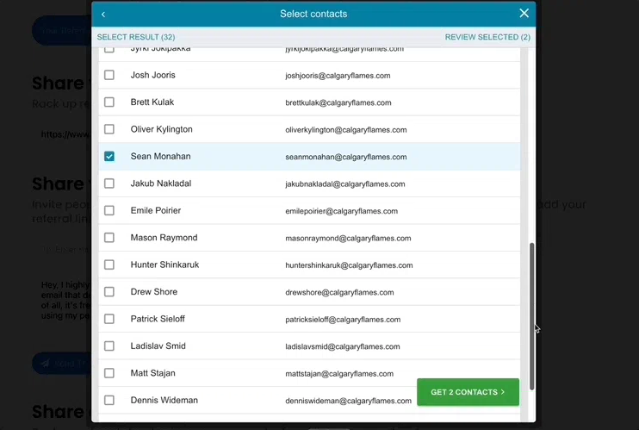Click the name Sean Monahan

click(160, 156)
